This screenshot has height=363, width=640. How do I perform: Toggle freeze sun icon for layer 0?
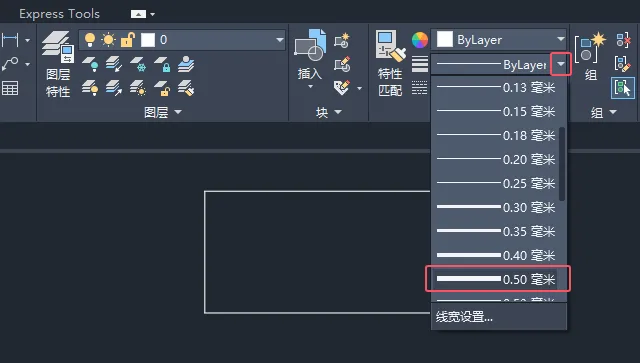click(109, 40)
